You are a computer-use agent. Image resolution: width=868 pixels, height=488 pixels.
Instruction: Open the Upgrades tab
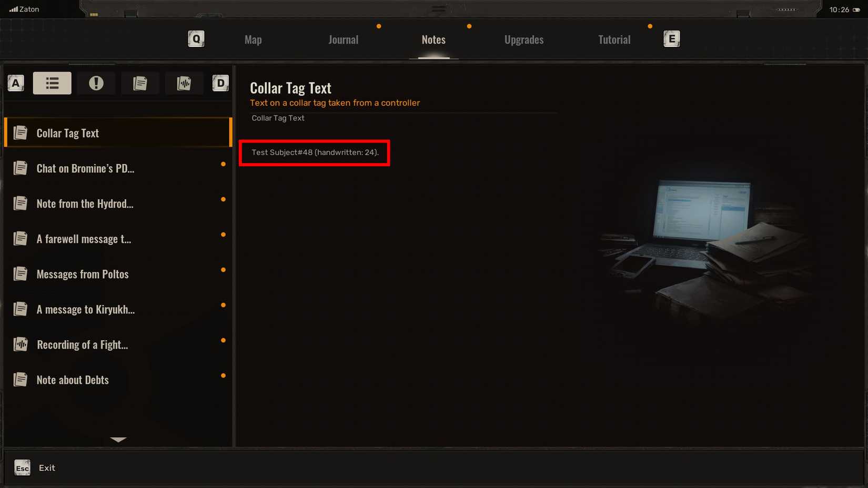(523, 39)
